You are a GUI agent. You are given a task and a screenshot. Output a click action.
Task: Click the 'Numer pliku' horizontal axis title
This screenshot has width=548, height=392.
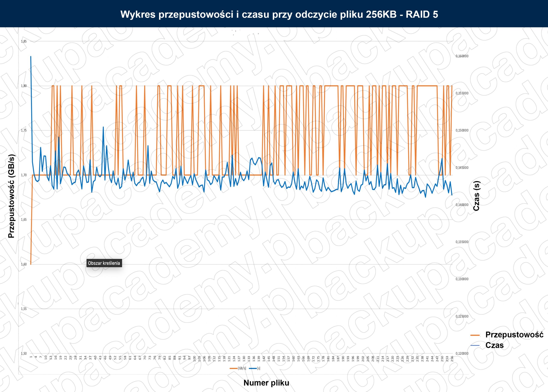tap(266, 383)
